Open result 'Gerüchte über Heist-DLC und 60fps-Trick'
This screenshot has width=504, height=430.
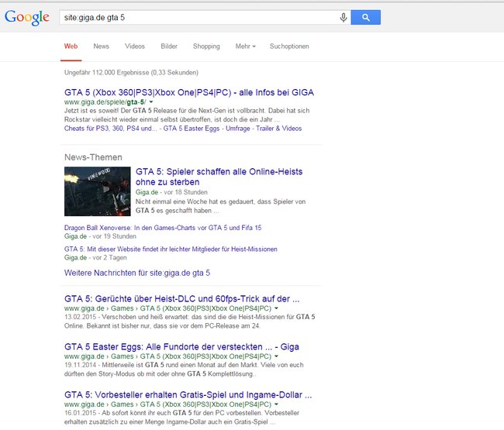[182, 298]
